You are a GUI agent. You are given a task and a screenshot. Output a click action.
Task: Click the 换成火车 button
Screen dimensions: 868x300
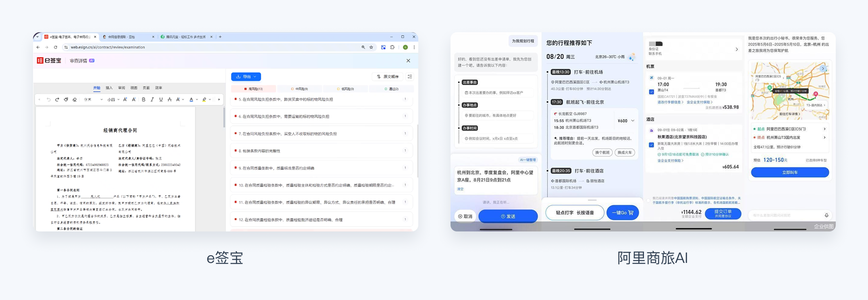[625, 152]
